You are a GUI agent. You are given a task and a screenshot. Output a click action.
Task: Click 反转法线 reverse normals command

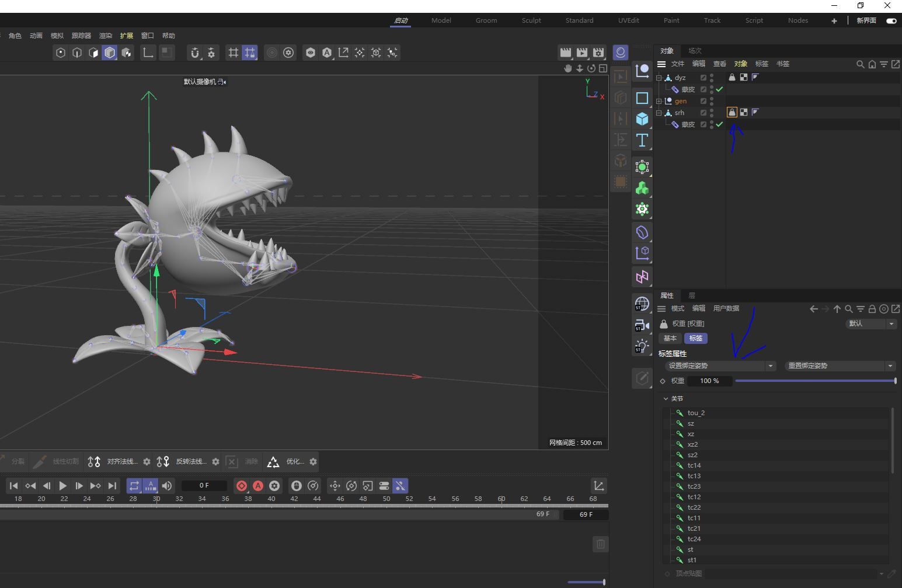click(182, 462)
